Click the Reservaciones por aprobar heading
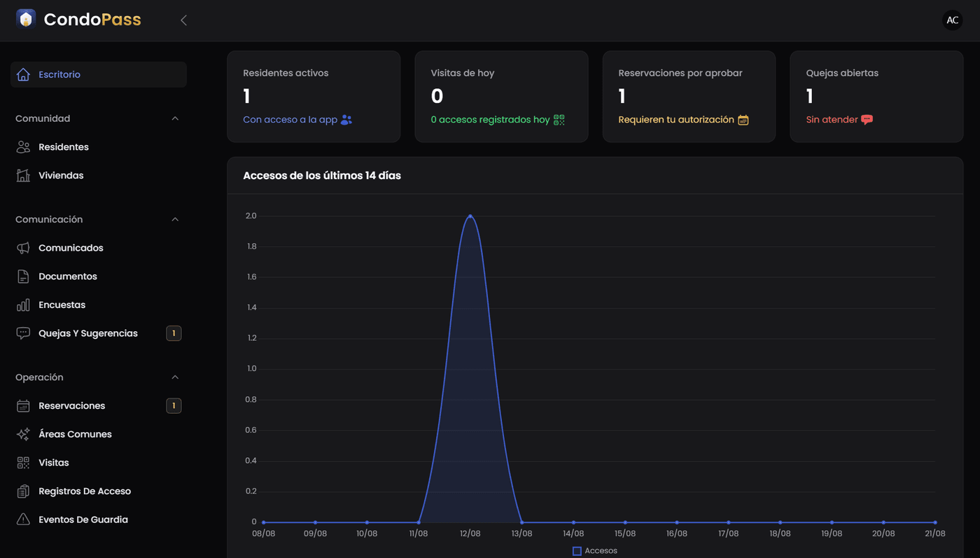 click(x=680, y=73)
